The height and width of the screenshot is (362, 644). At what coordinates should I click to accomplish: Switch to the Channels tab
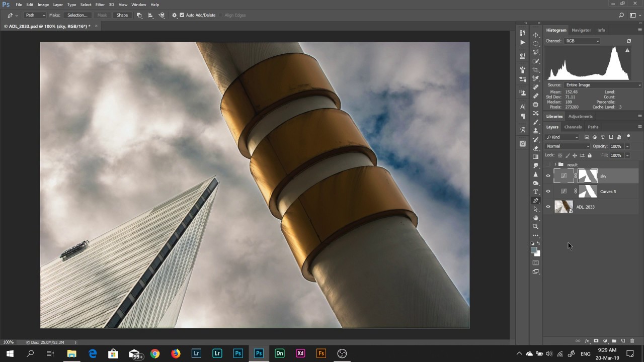(573, 127)
